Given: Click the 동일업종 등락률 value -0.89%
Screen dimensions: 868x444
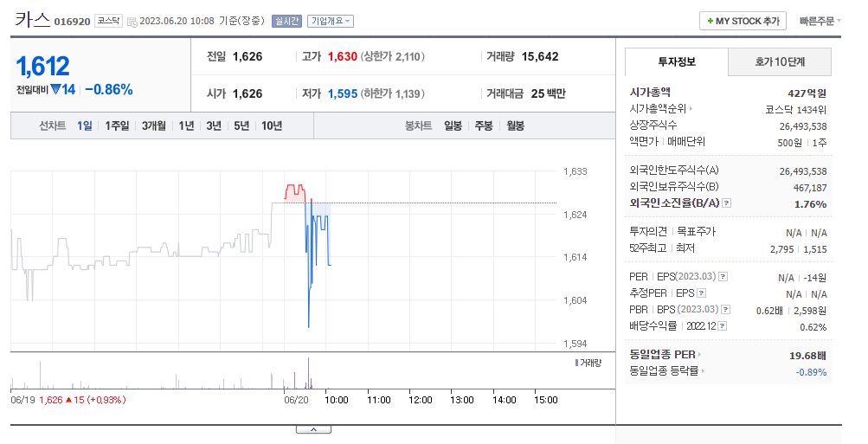Looking at the screenshot, I should tap(811, 372).
